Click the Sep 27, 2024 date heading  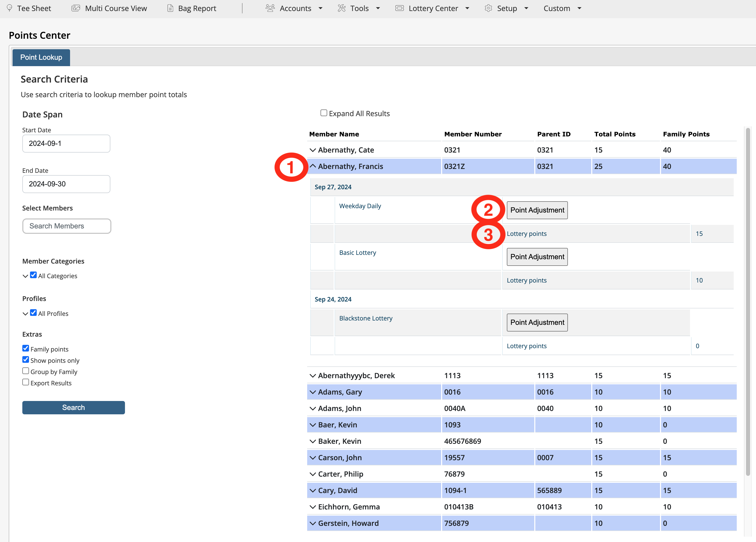pos(333,187)
